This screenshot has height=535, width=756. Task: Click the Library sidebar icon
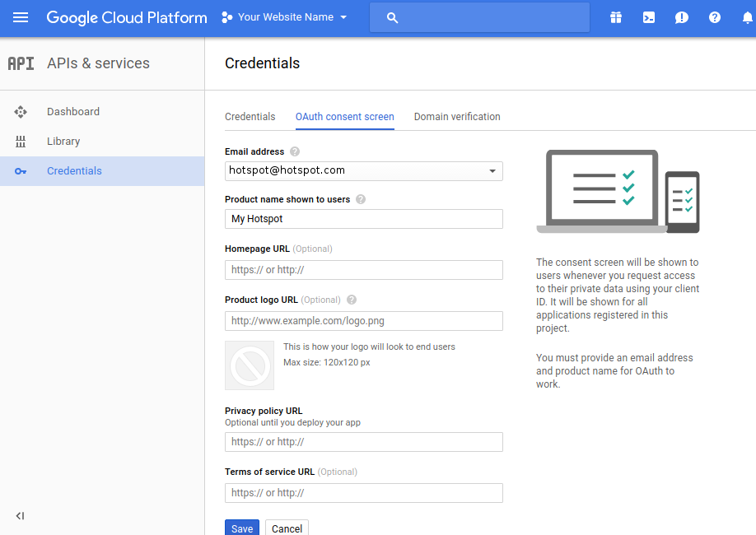tap(21, 142)
